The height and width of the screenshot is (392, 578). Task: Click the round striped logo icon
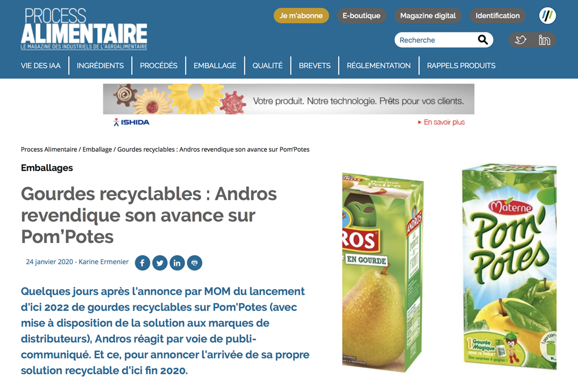tap(547, 16)
